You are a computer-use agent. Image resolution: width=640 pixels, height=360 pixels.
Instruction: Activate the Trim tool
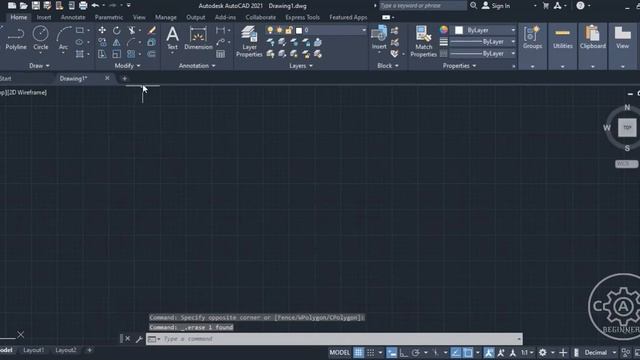click(131, 30)
